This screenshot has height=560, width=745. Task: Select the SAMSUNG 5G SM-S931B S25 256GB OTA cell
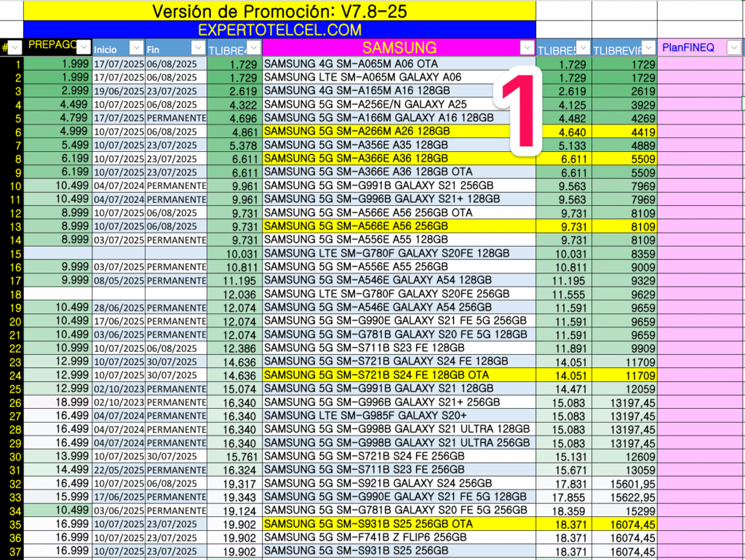(399, 524)
